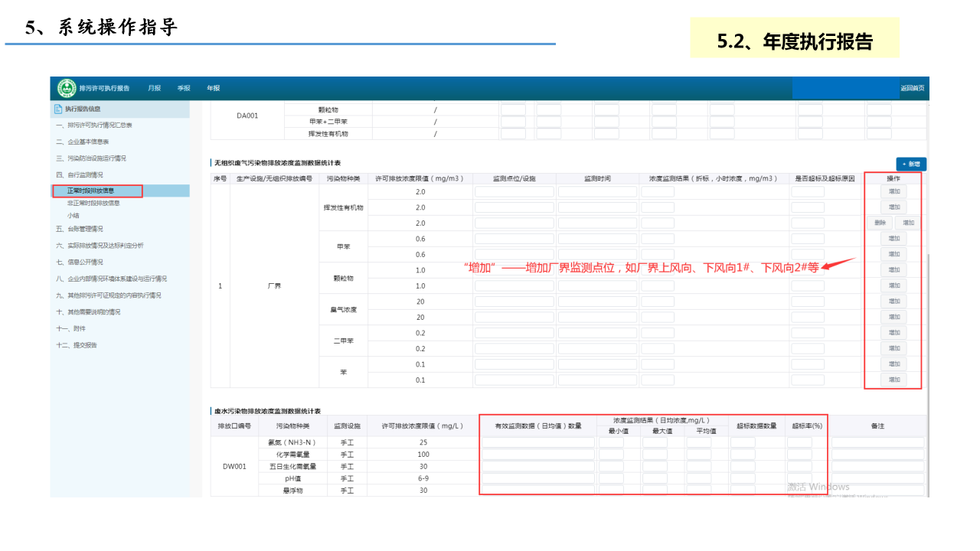Open the 小结 sub-item
Image resolution: width=980 pixels, height=551 pixels.
(73, 216)
